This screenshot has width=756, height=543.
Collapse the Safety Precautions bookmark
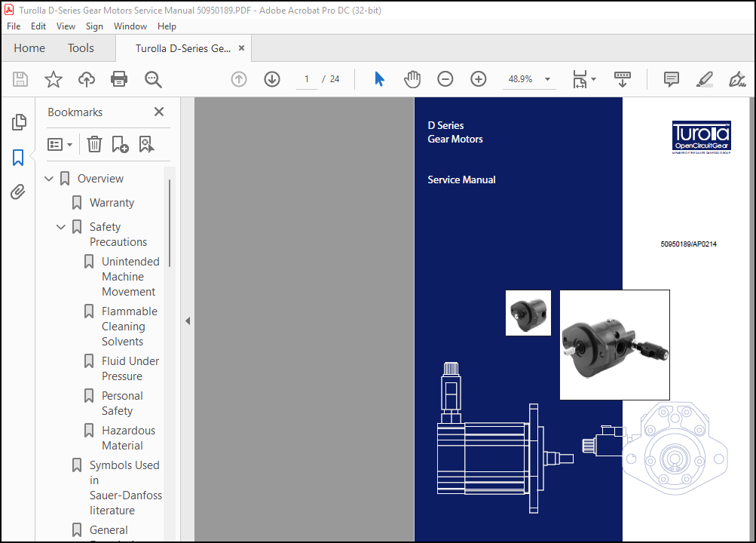[x=61, y=227]
